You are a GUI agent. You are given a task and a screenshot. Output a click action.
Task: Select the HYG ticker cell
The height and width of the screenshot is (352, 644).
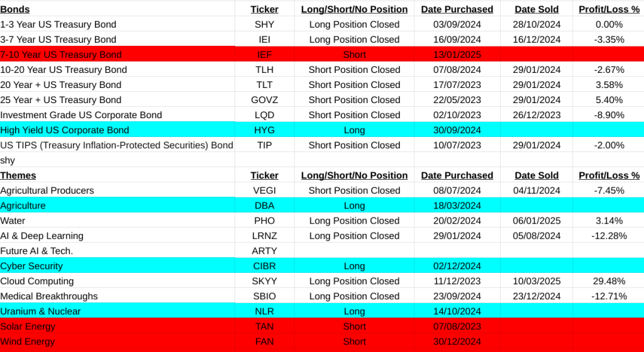click(264, 130)
